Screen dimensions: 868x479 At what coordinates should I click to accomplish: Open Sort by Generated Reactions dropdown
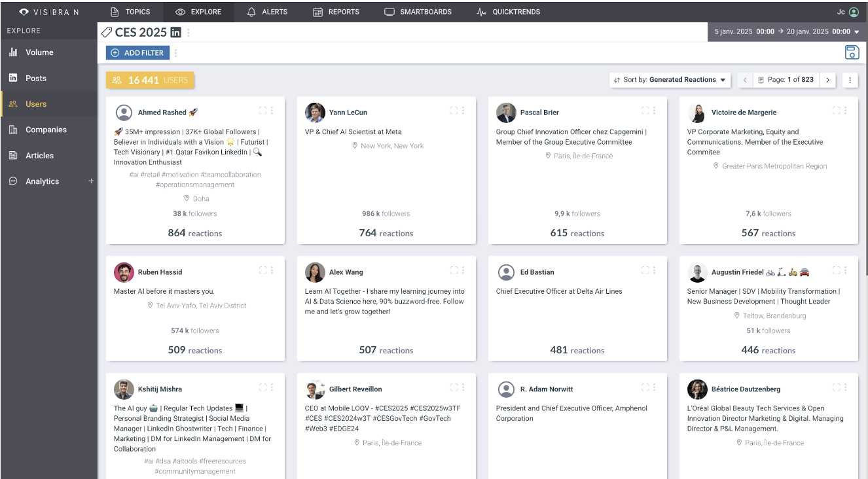tap(670, 80)
